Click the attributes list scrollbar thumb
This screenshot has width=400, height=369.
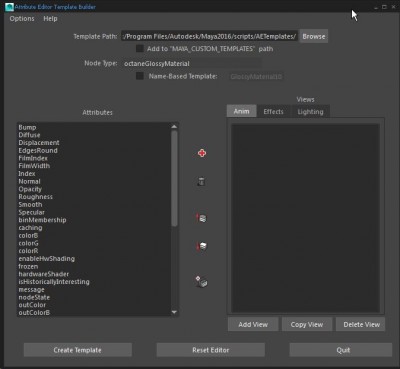point(174,178)
